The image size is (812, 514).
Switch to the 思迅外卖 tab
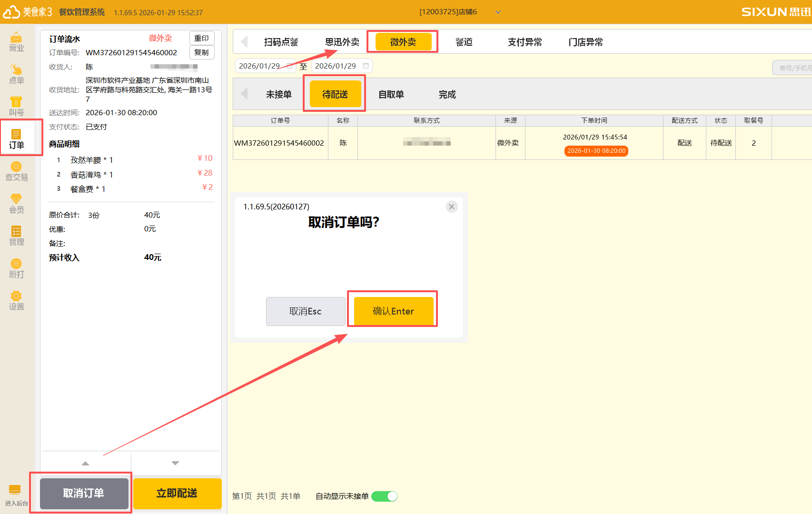point(342,42)
